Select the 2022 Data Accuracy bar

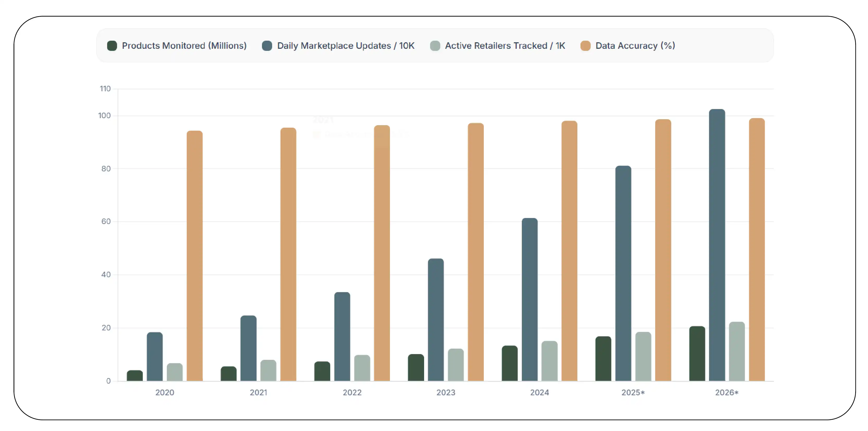click(x=382, y=253)
